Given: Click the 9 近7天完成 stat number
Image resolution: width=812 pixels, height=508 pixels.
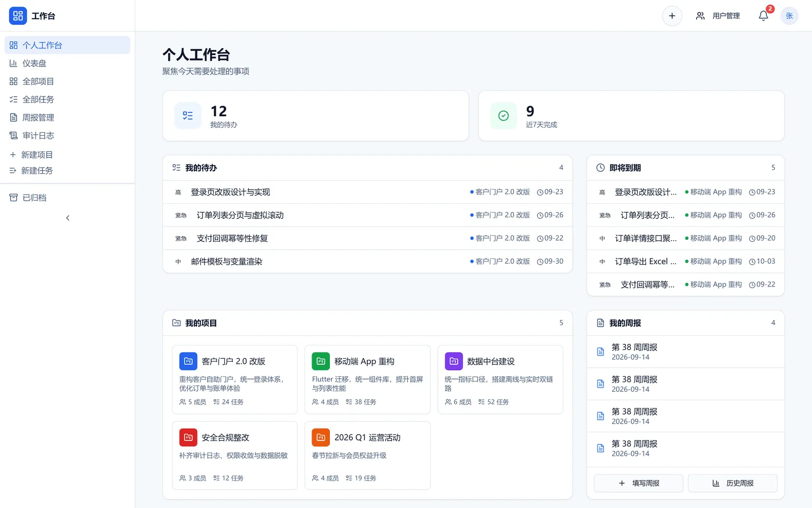Looking at the screenshot, I should tap(530, 111).
